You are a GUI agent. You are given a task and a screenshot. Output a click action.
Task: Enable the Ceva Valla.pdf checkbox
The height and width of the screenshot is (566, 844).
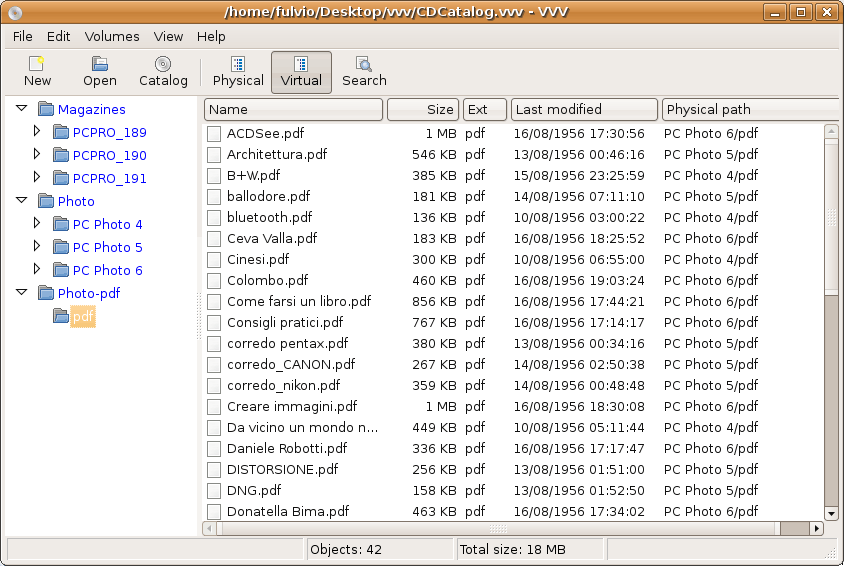pyautogui.click(x=214, y=238)
